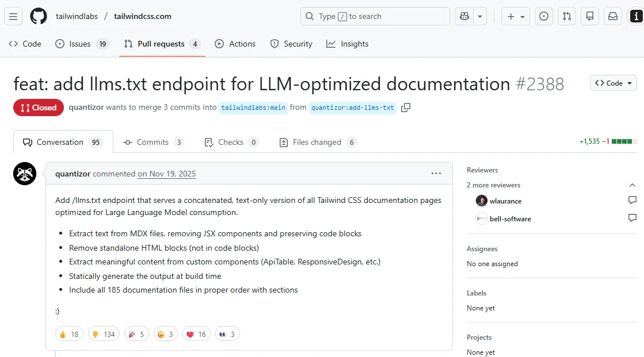Open reviewer wlaurance's profile
This screenshot has width=644, height=357.
tap(505, 201)
